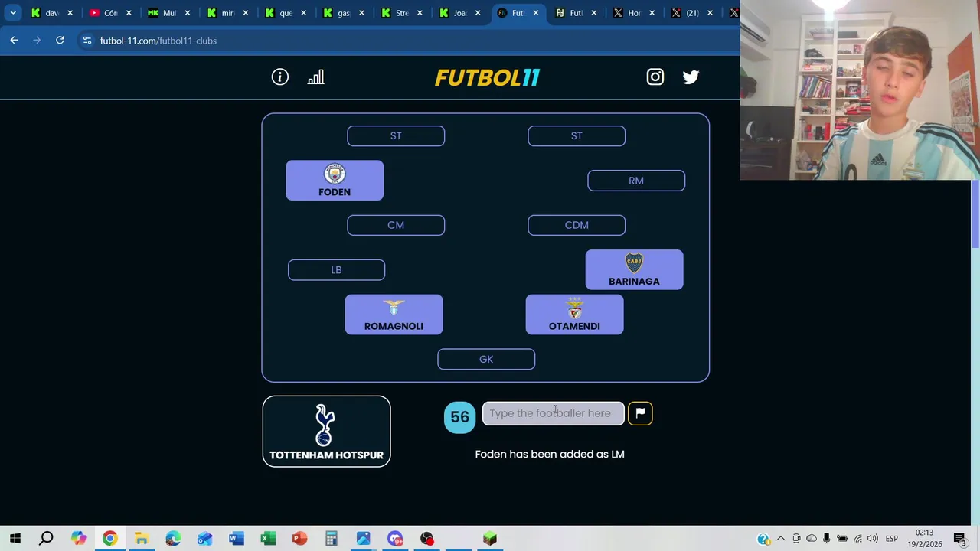This screenshot has height=551, width=980.
Task: Select the GK position slot
Action: point(486,359)
